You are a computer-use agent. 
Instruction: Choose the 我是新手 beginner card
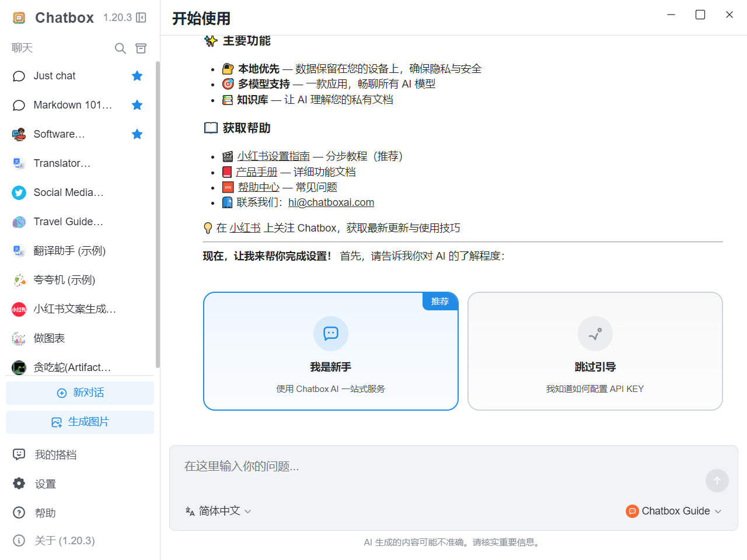pyautogui.click(x=331, y=351)
